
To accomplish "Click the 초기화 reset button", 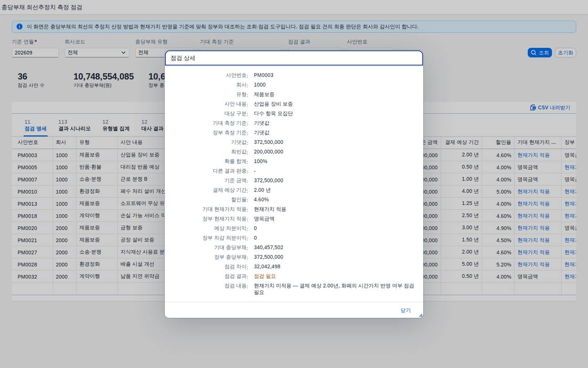I will point(566,53).
